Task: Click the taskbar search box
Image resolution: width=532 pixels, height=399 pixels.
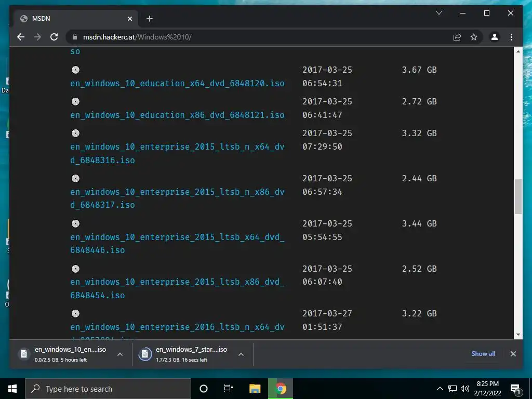Action: [x=108, y=389]
